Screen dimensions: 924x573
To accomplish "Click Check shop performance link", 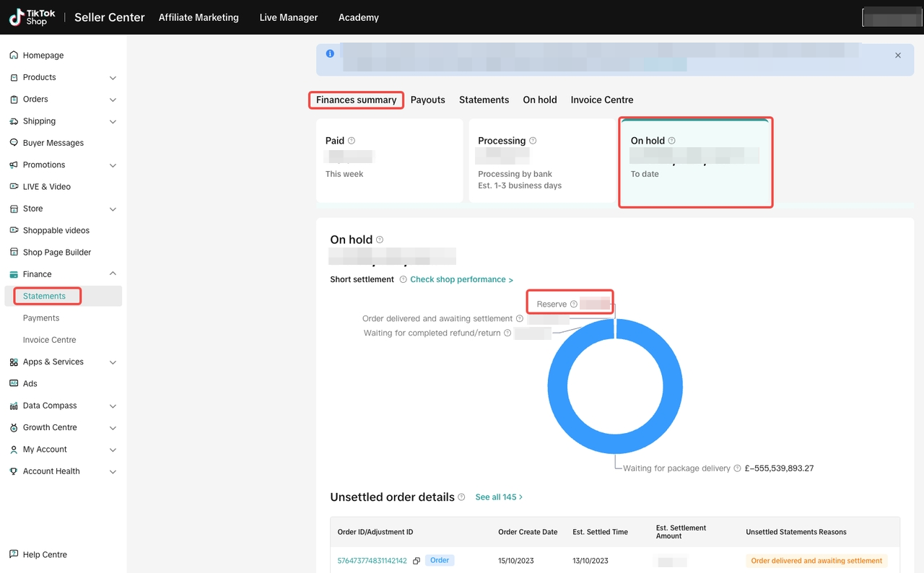I will click(x=461, y=279).
